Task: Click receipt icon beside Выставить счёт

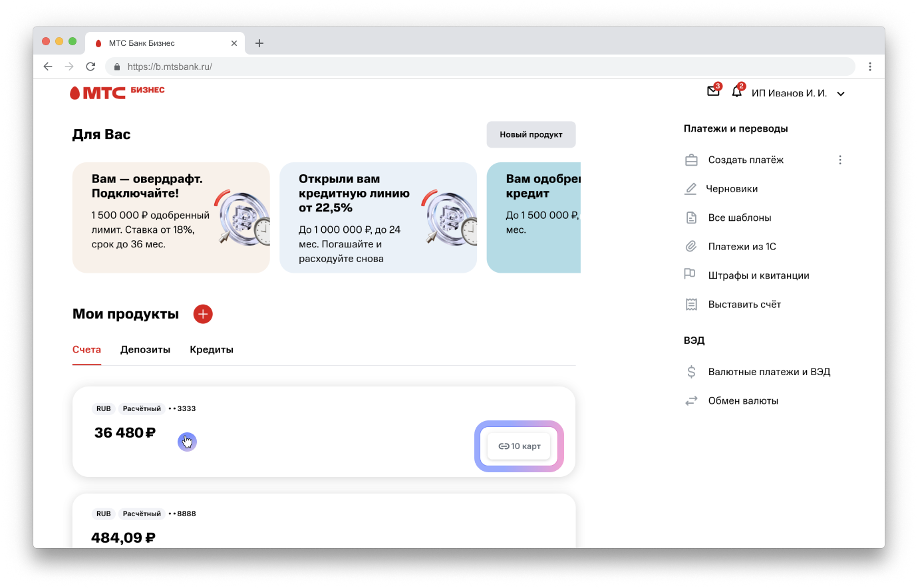Action: coord(691,305)
